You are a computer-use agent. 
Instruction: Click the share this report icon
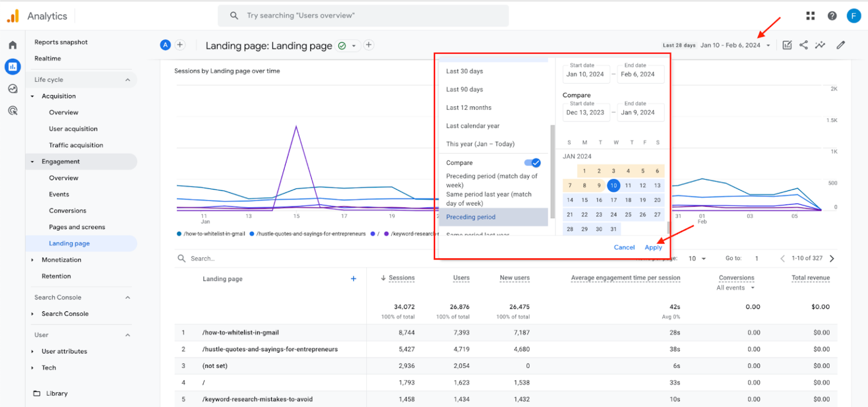pos(804,45)
